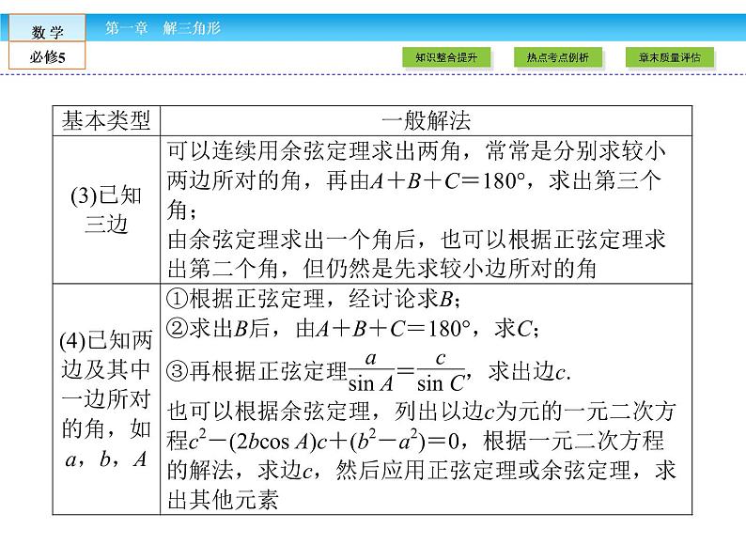Click the step ②求出B后 line
Screen dimensions: 746x560
pos(352,328)
